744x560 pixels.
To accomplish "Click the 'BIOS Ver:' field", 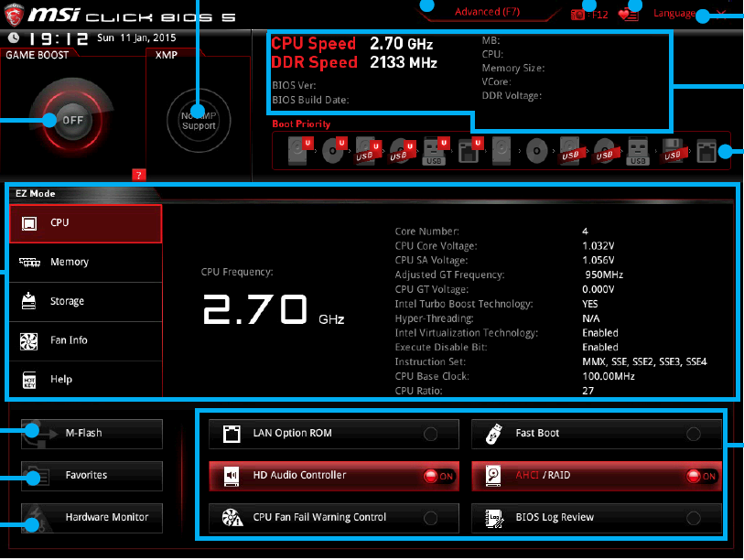I will (294, 85).
